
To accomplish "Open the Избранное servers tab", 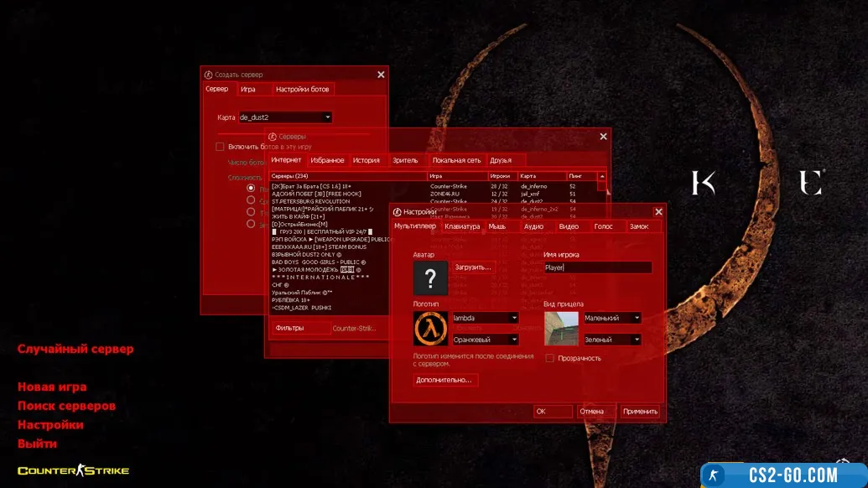I will [x=327, y=160].
